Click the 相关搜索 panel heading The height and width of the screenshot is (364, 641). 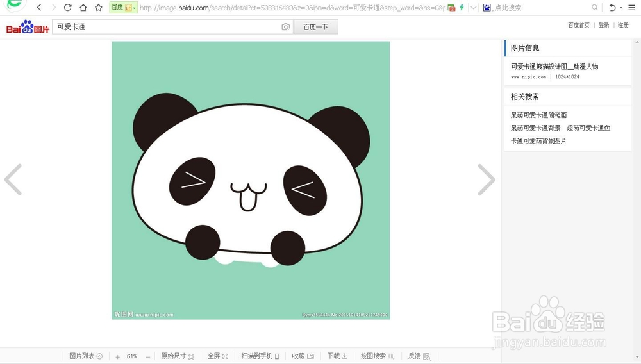(x=524, y=97)
